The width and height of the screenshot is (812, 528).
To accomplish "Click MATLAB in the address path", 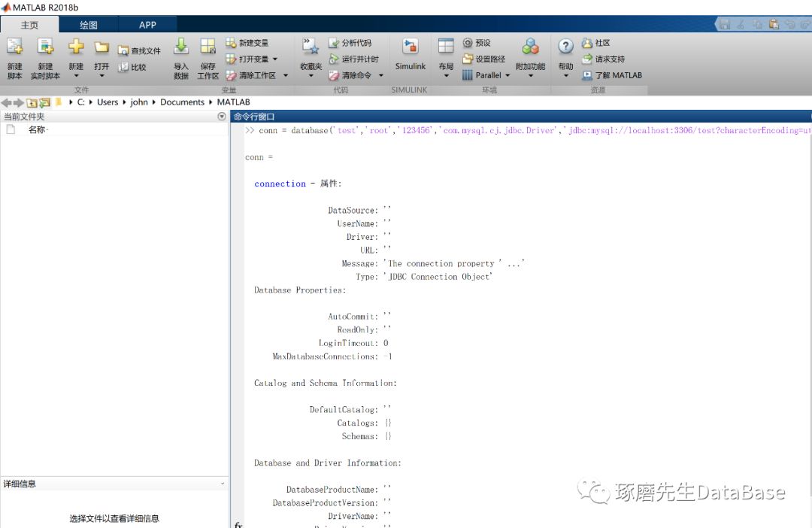I will click(x=234, y=102).
